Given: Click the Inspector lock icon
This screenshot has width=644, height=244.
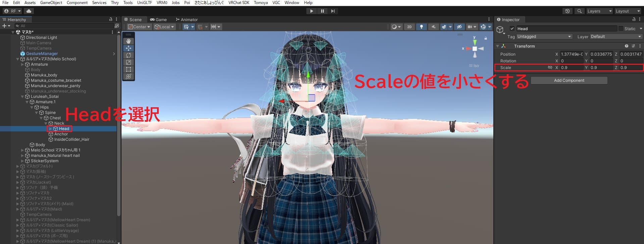Looking at the screenshot, I should click(634, 19).
